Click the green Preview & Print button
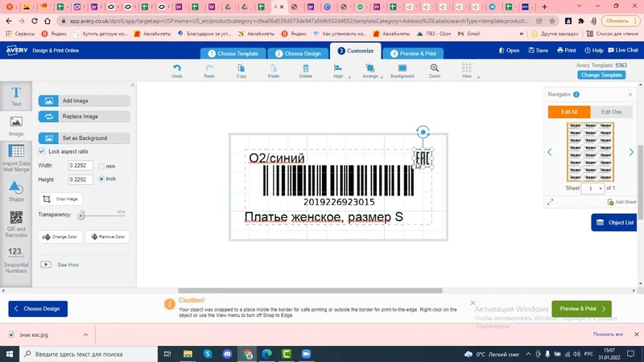Viewport: 644px width, 362px height. pos(581,309)
